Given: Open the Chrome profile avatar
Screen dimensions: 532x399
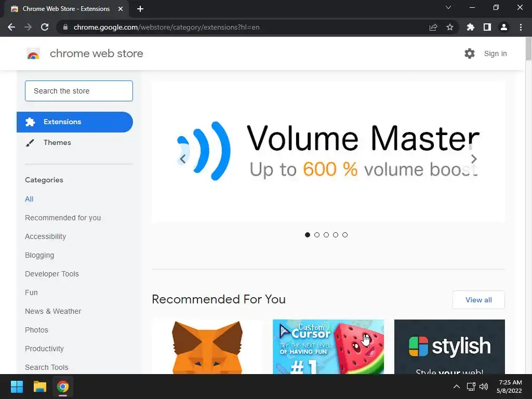Looking at the screenshot, I should point(504,27).
